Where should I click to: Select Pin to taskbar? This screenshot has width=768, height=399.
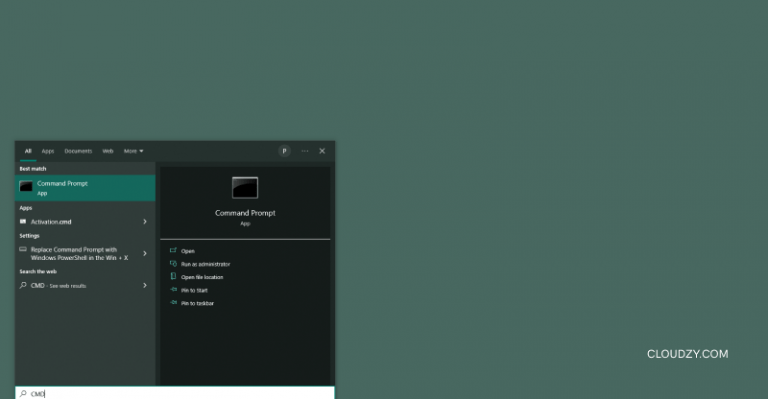click(x=197, y=304)
